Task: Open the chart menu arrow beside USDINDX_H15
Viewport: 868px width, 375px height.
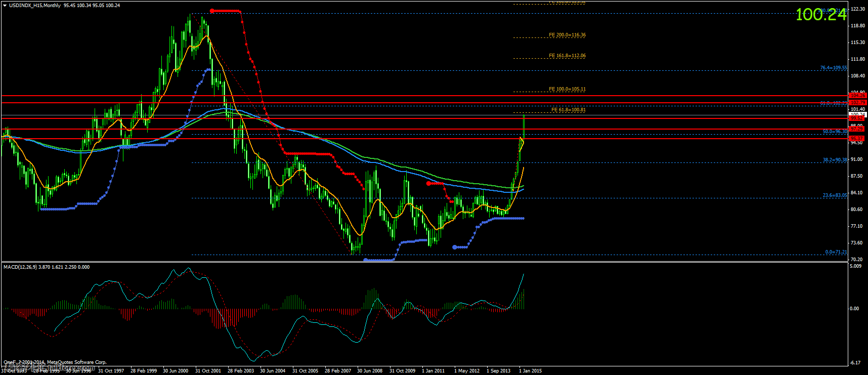Action: [x=5, y=6]
